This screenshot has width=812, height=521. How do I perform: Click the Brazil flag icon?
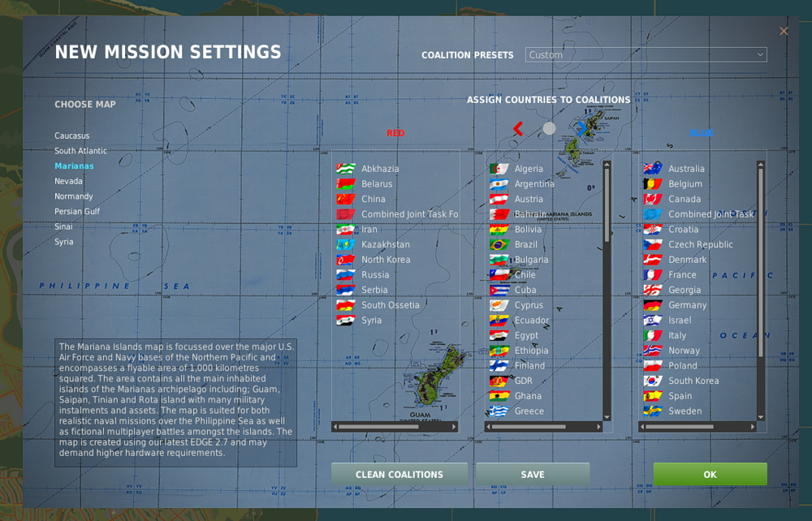(499, 244)
